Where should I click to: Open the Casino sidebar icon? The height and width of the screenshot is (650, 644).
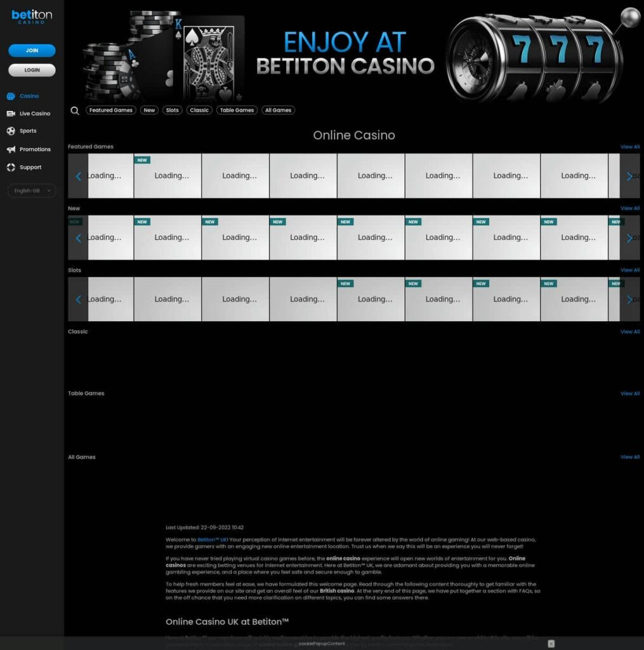tap(11, 96)
